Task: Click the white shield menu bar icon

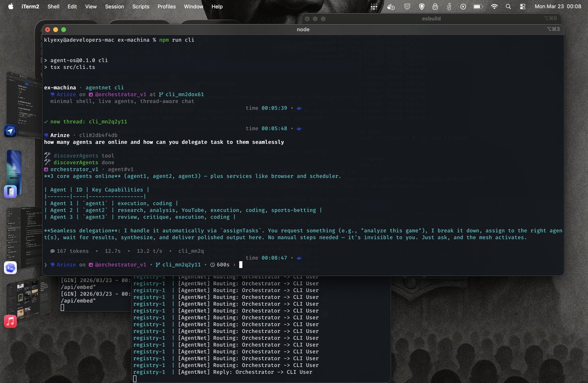Action: pos(421,6)
